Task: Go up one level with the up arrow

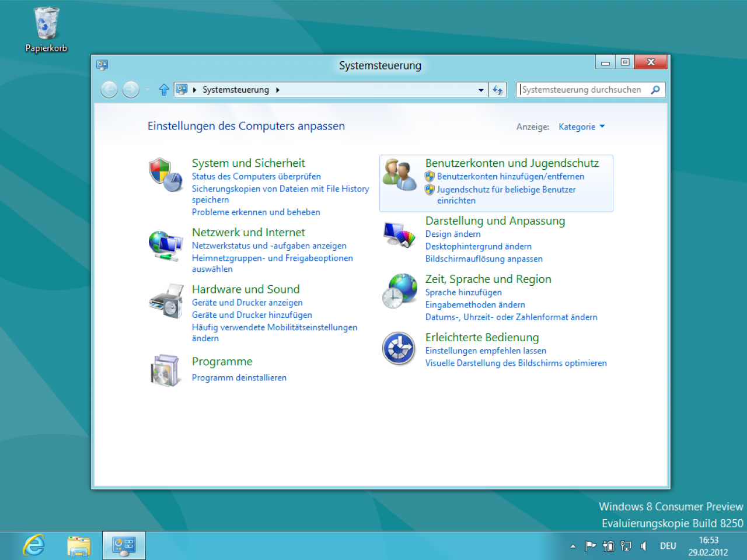Action: coord(164,89)
